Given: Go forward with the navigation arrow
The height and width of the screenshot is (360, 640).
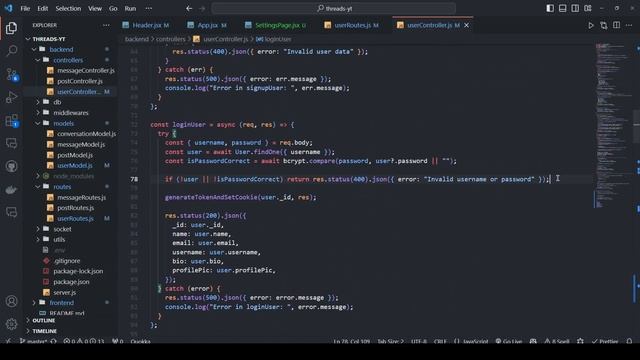Looking at the screenshot, I should pyautogui.click(x=202, y=9).
